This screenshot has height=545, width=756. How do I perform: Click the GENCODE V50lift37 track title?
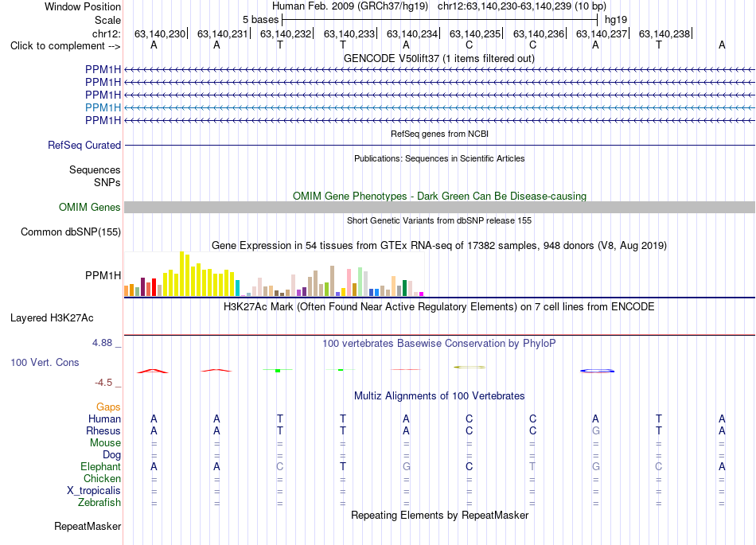click(x=439, y=58)
